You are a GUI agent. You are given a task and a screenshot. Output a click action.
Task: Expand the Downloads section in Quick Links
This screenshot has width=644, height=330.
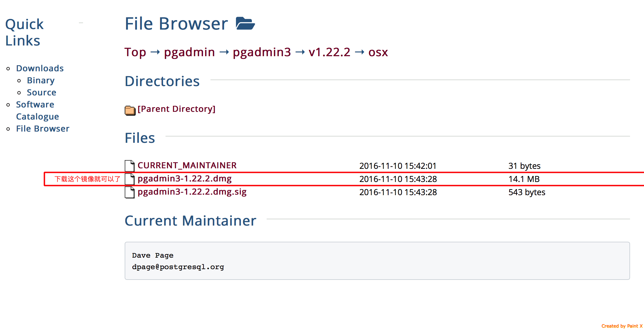40,68
